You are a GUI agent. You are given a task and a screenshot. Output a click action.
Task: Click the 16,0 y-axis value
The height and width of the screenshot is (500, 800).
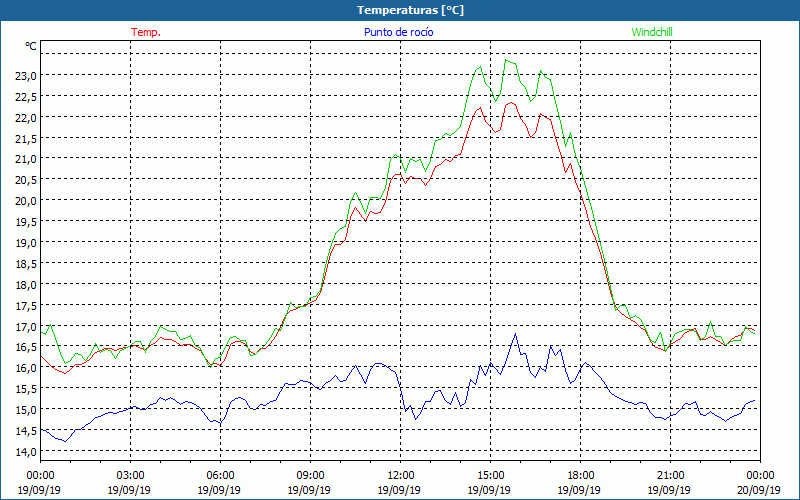tap(27, 367)
